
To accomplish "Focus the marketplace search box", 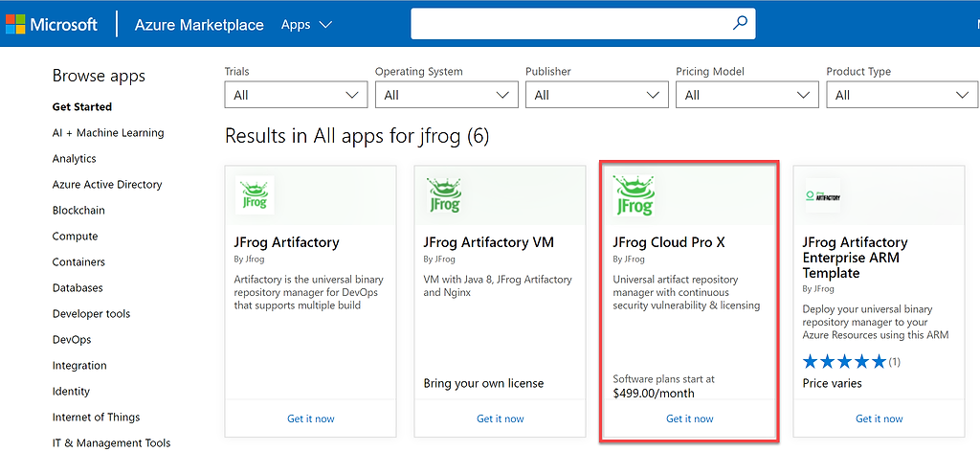I will (x=583, y=24).
